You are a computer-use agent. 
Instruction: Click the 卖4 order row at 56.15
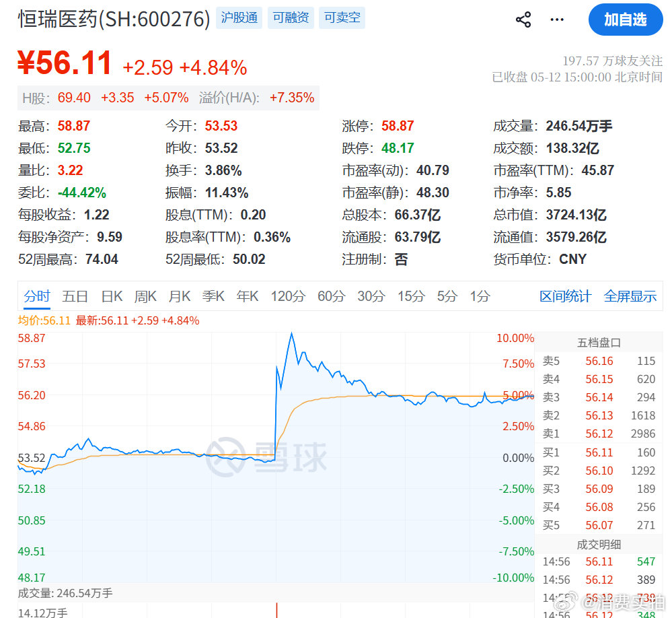click(x=599, y=379)
